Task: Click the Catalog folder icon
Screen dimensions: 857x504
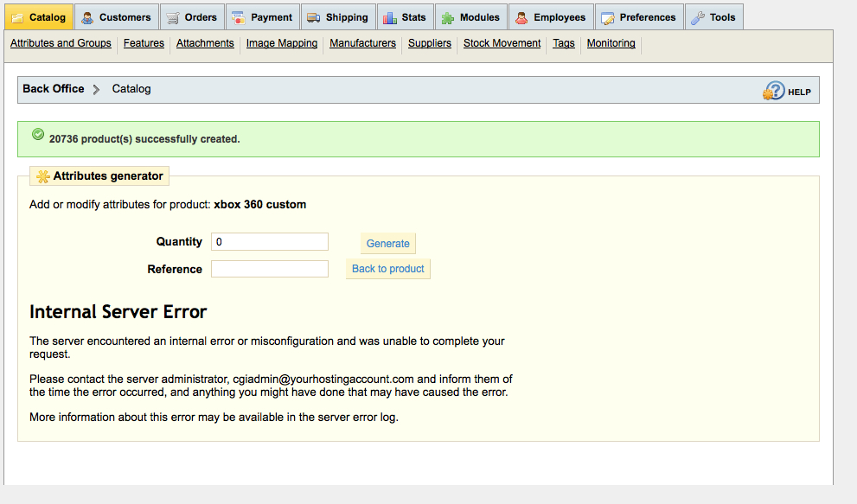Action: pyautogui.click(x=17, y=18)
